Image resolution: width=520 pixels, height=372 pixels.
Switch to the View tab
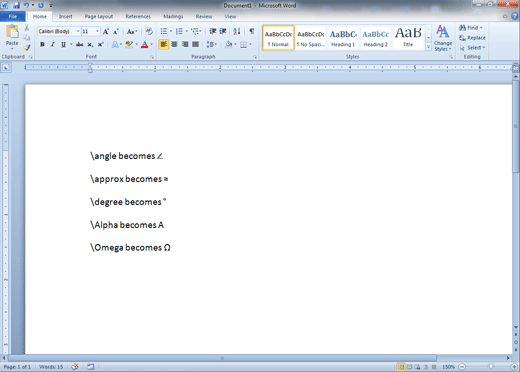tap(230, 16)
